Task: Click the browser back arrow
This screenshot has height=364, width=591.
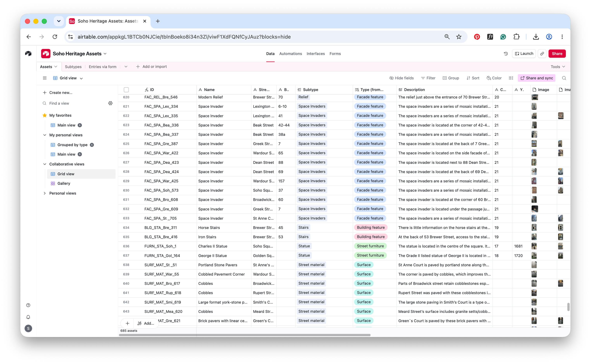Action: (29, 37)
